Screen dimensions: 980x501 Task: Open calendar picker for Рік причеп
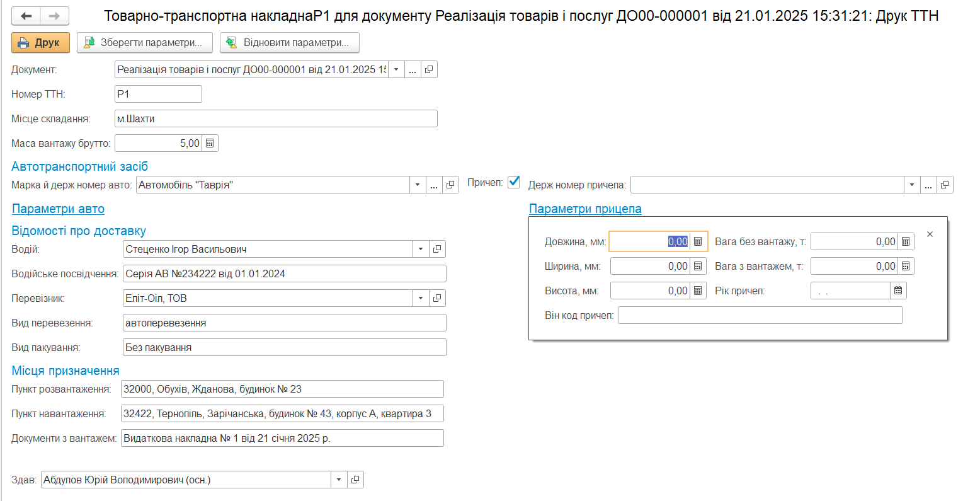pos(898,291)
